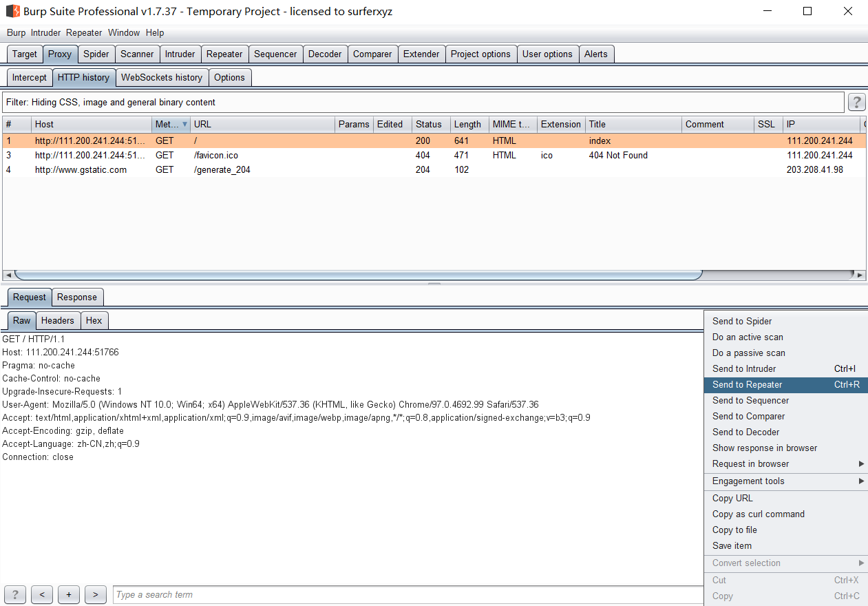Sort by the URL column header
This screenshot has width=868, height=606.
(262, 125)
